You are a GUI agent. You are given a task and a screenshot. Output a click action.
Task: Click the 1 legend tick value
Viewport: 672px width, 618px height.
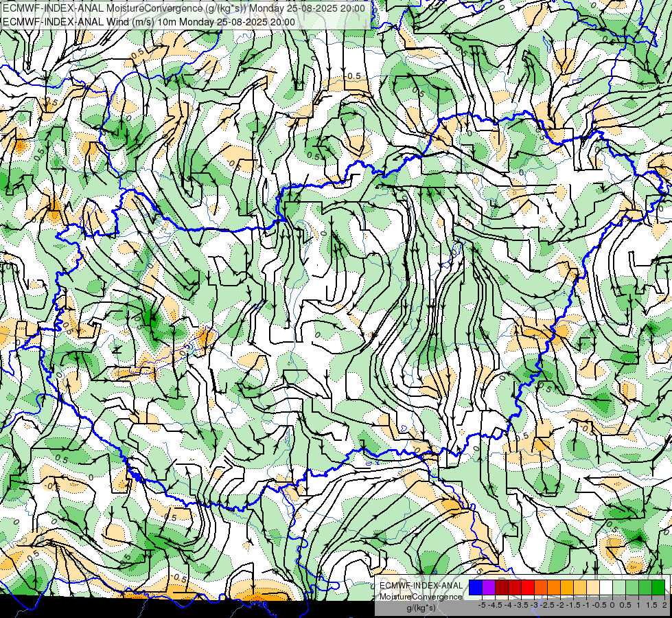[x=638, y=605]
